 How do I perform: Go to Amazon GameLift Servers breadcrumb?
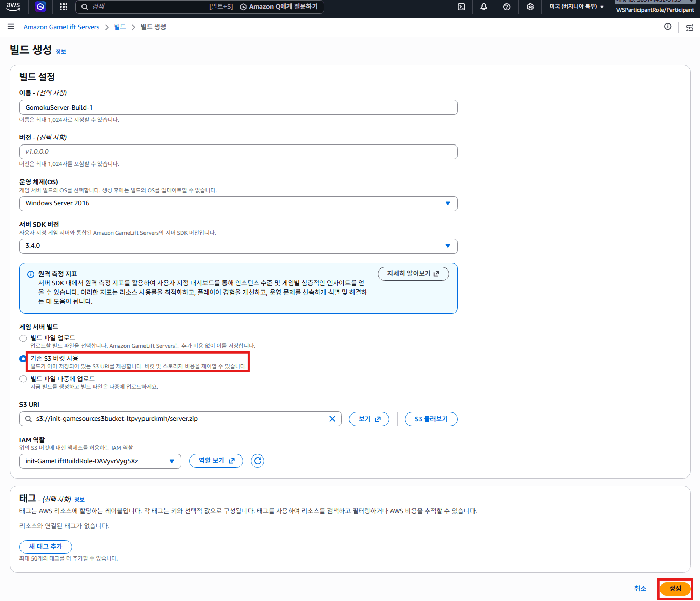coord(61,27)
